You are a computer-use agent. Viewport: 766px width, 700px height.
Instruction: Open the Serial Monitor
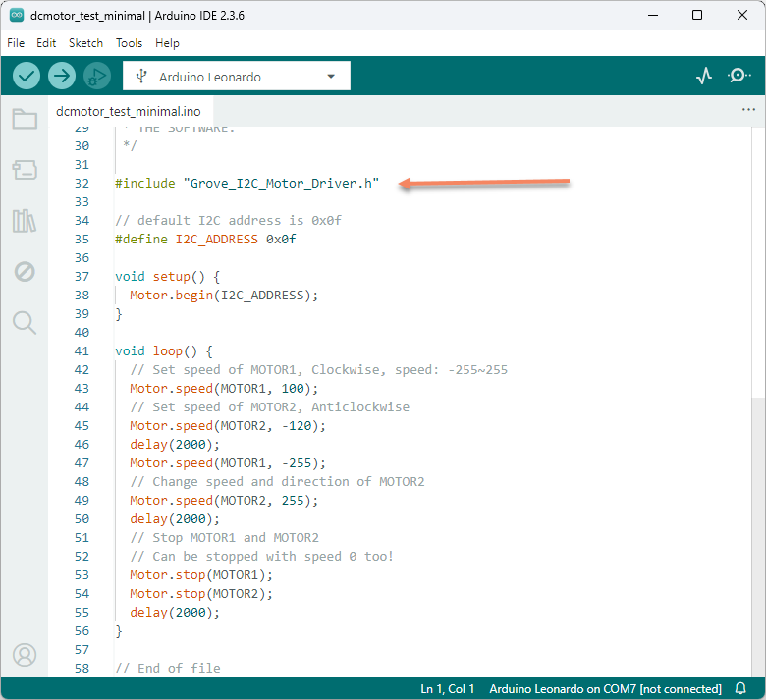point(739,76)
